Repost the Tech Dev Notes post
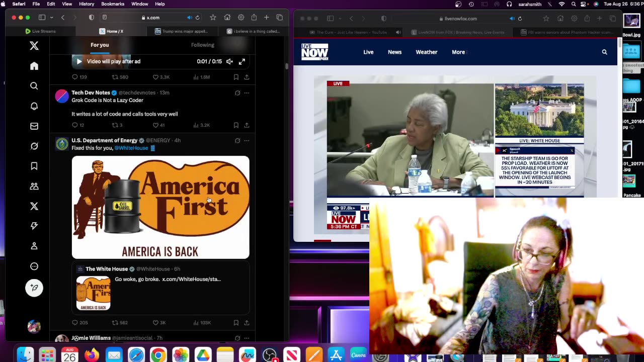The width and height of the screenshot is (644, 362). point(115,125)
